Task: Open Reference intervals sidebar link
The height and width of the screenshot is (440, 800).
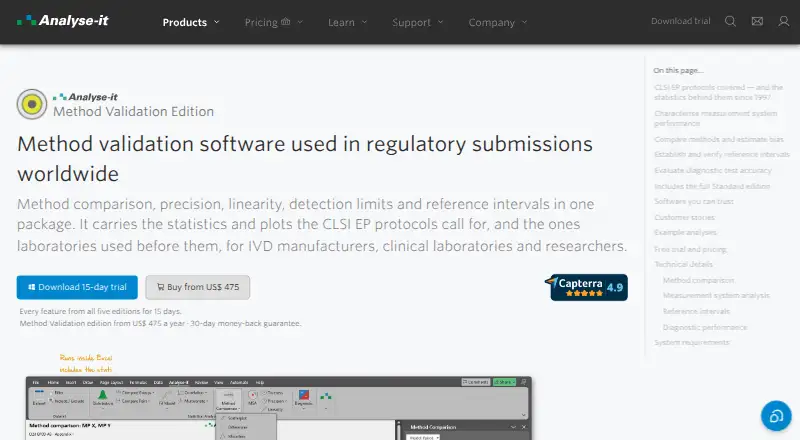Action: click(x=696, y=311)
